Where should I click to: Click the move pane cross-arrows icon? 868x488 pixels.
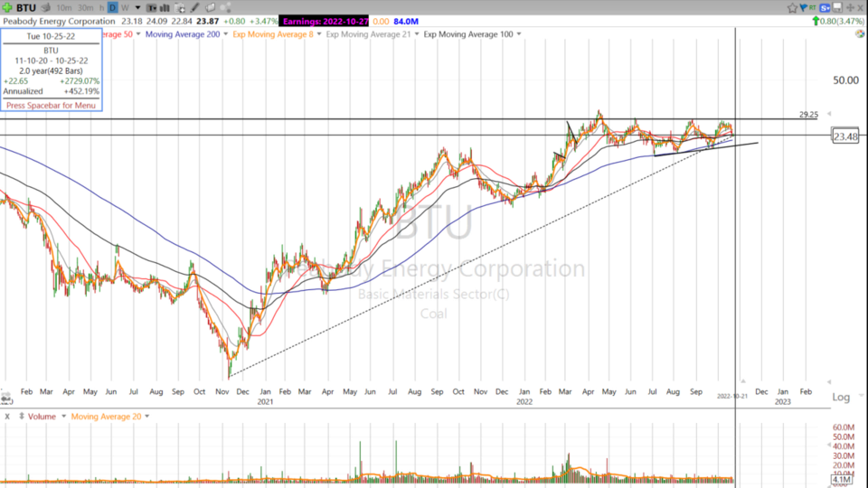(850, 8)
